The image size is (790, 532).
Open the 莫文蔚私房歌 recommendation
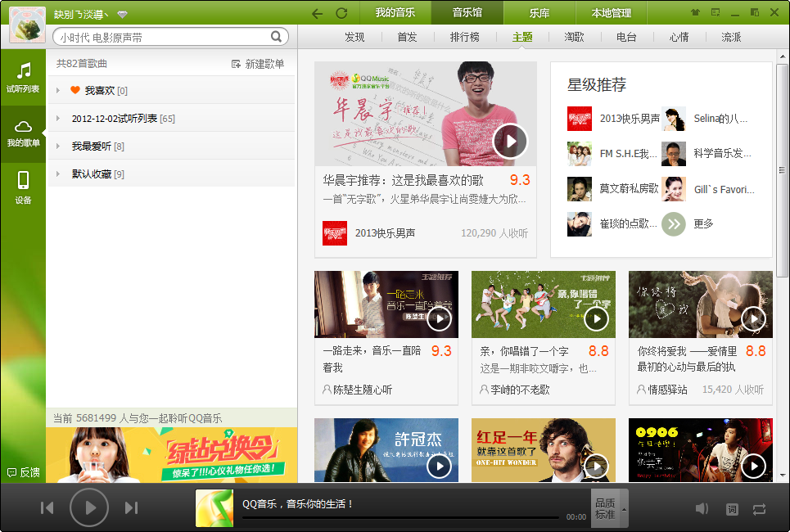[613, 189]
